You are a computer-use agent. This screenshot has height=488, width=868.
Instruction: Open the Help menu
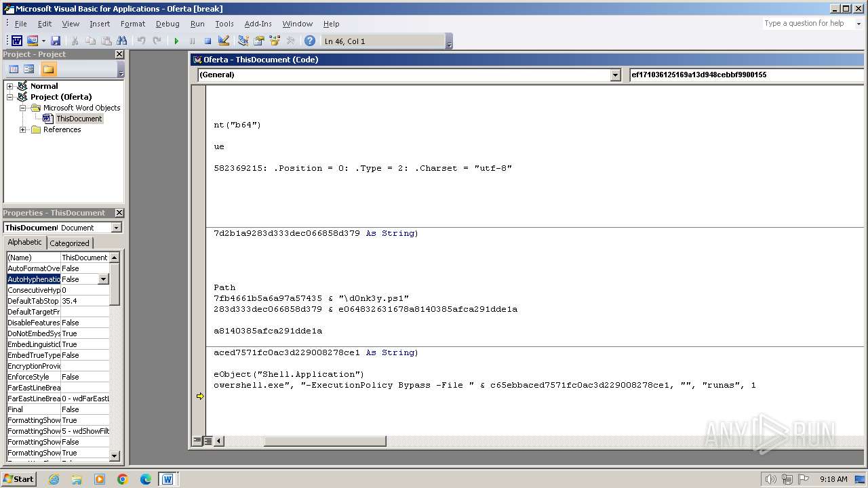[331, 24]
